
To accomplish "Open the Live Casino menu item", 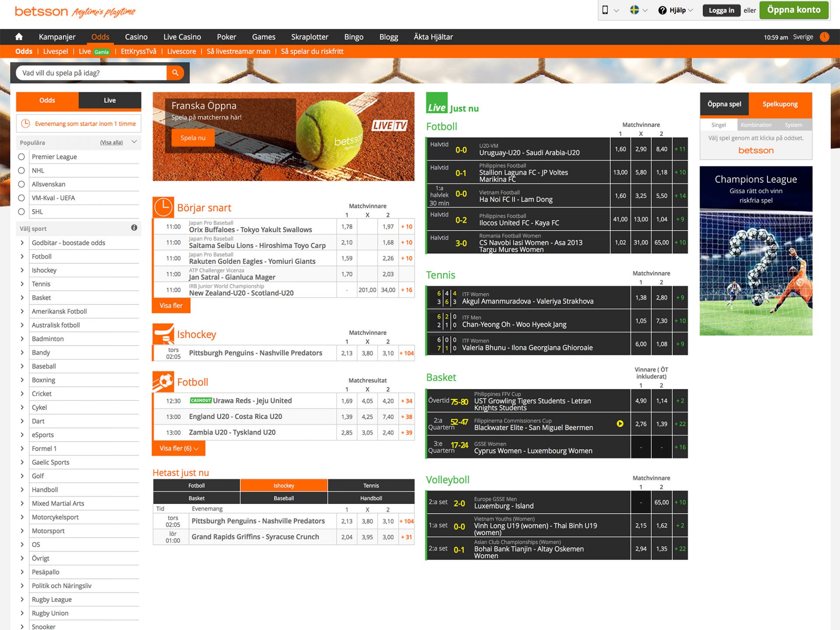I will [182, 37].
